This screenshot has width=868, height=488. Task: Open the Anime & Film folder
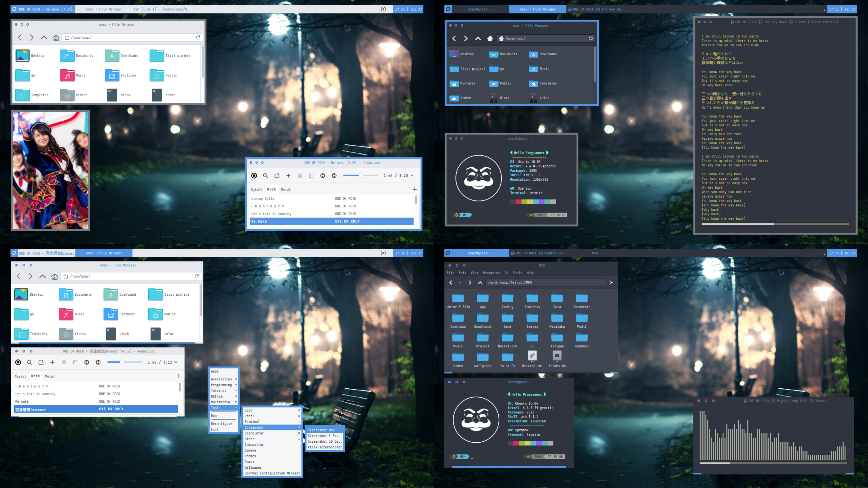[458, 301]
